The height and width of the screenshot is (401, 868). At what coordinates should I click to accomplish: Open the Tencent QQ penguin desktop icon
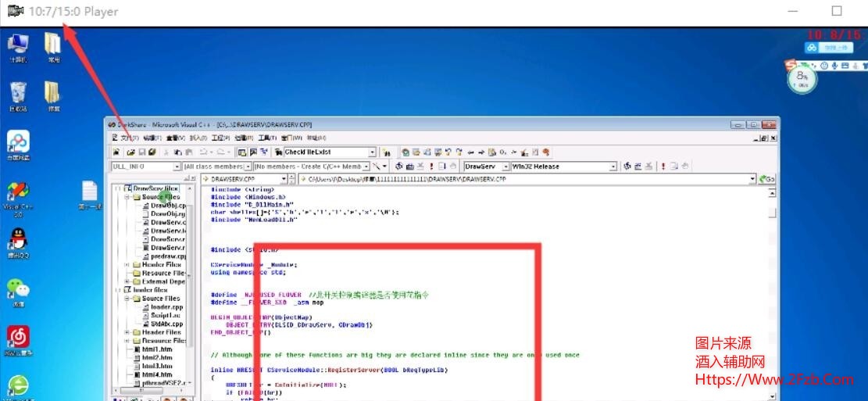tap(18, 243)
